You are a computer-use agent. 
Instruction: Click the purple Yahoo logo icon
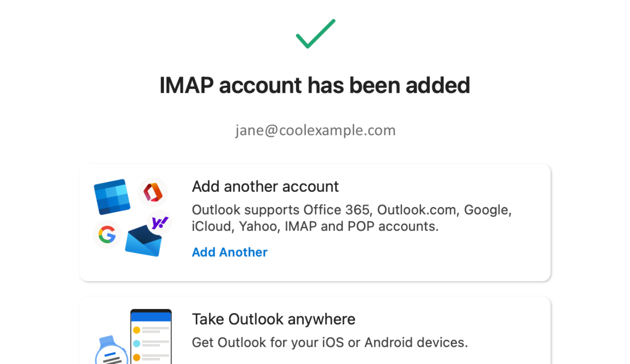click(160, 223)
